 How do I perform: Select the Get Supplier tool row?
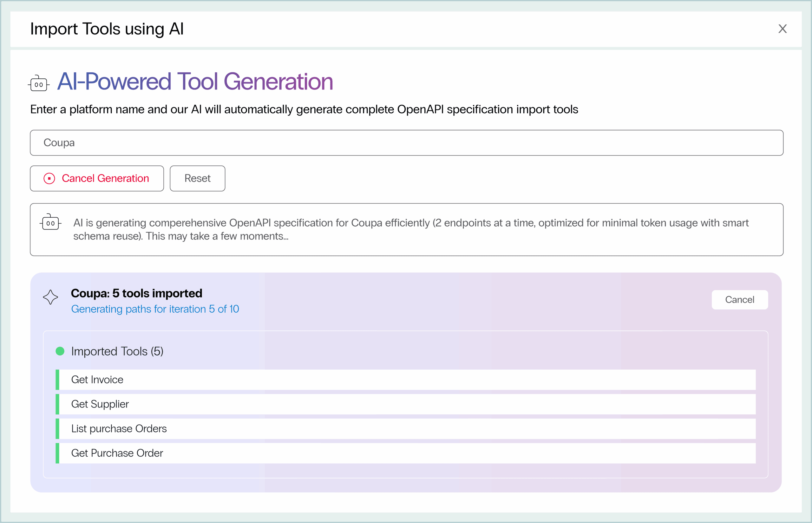click(x=405, y=404)
